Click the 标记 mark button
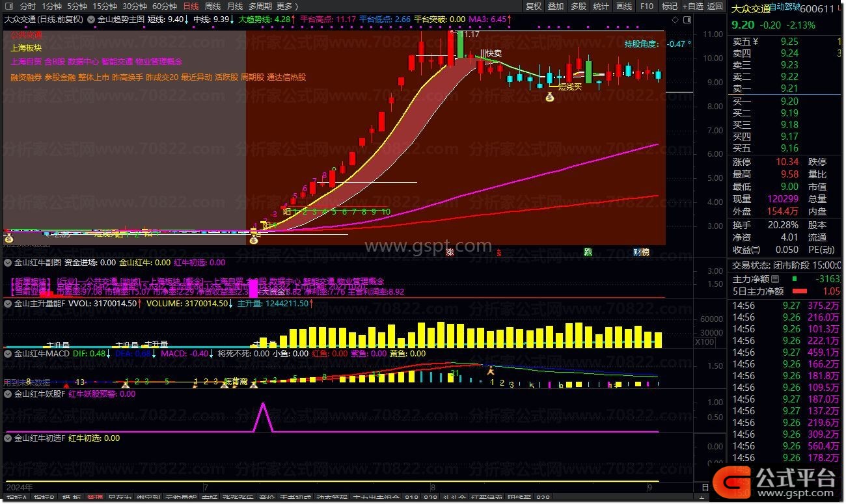The image size is (846, 504). [x=669, y=6]
